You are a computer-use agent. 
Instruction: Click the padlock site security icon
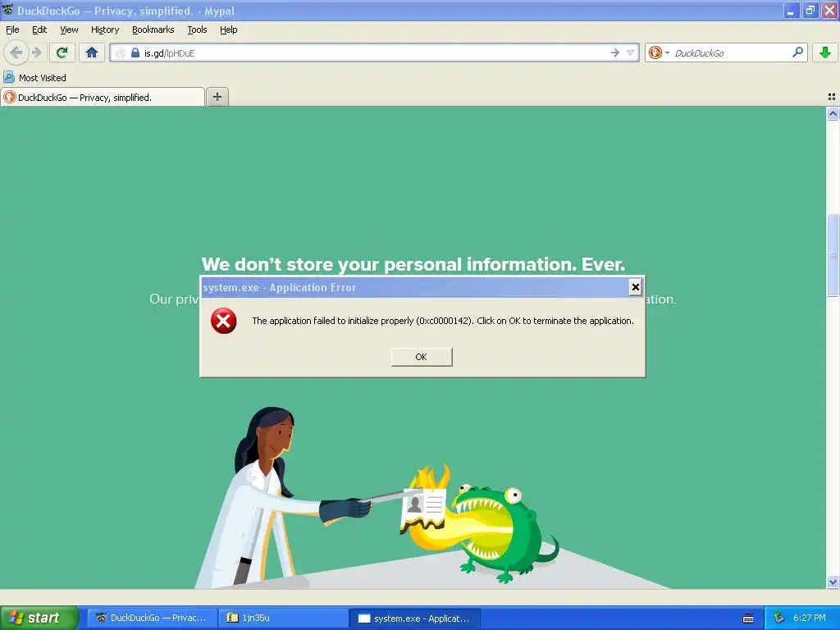coord(135,52)
